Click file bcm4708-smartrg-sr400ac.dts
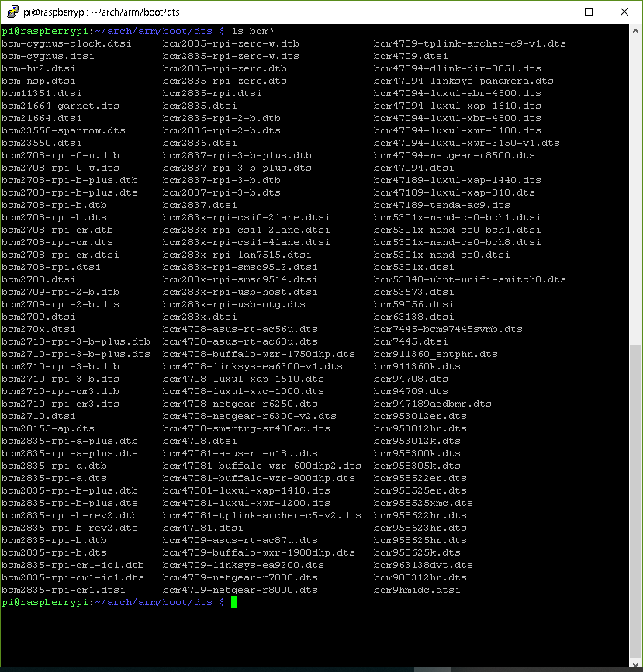 click(x=247, y=429)
